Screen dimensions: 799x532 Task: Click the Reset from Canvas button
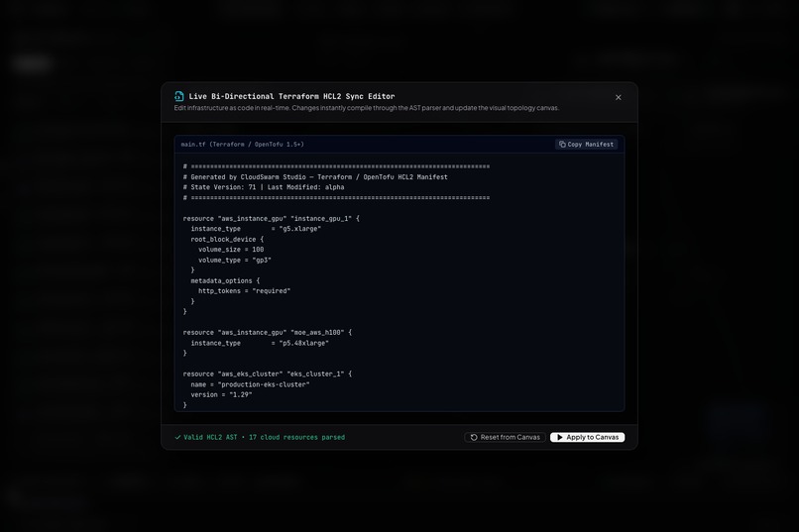pyautogui.click(x=505, y=437)
